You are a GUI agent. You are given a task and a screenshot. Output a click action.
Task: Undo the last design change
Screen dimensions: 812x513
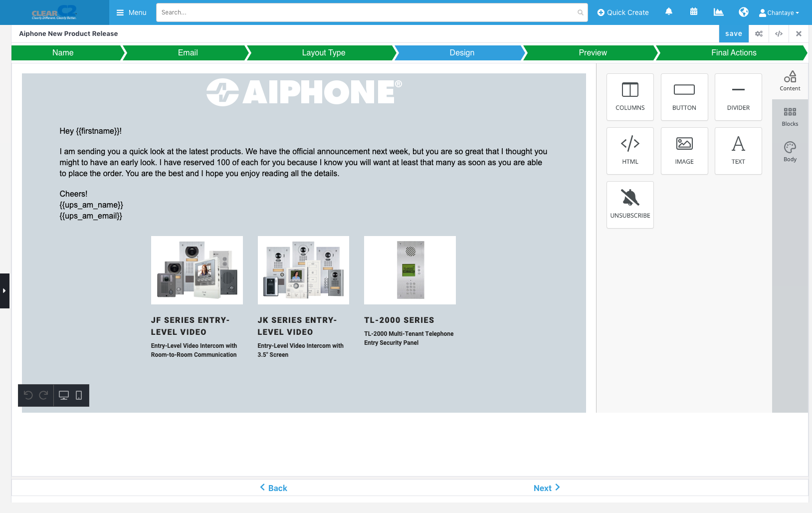(28, 395)
